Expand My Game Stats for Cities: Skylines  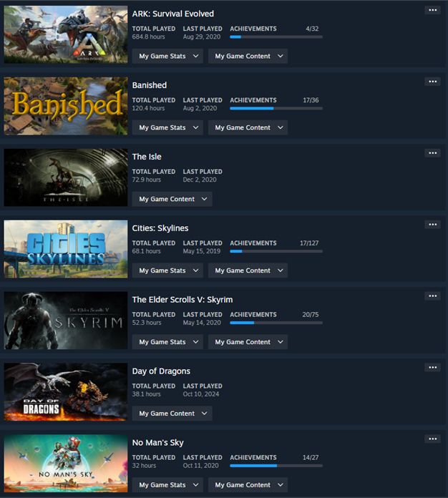[167, 270]
